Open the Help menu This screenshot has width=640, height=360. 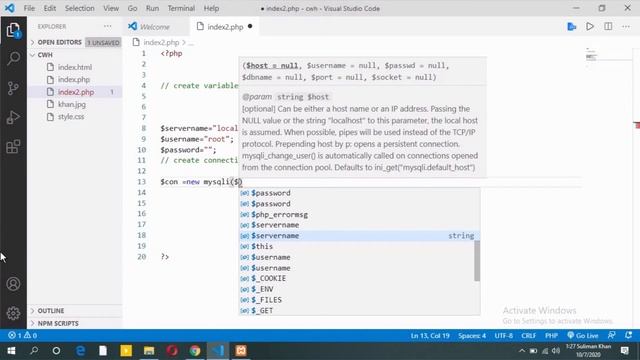(211, 8)
